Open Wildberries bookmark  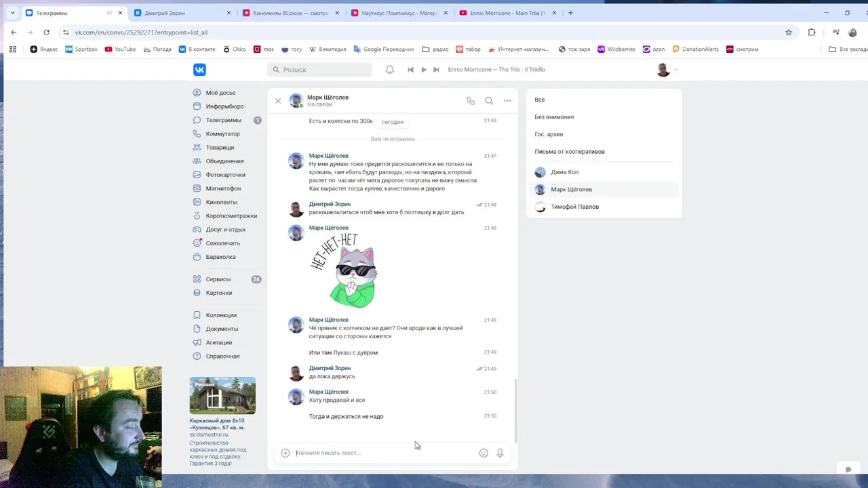[x=616, y=49]
